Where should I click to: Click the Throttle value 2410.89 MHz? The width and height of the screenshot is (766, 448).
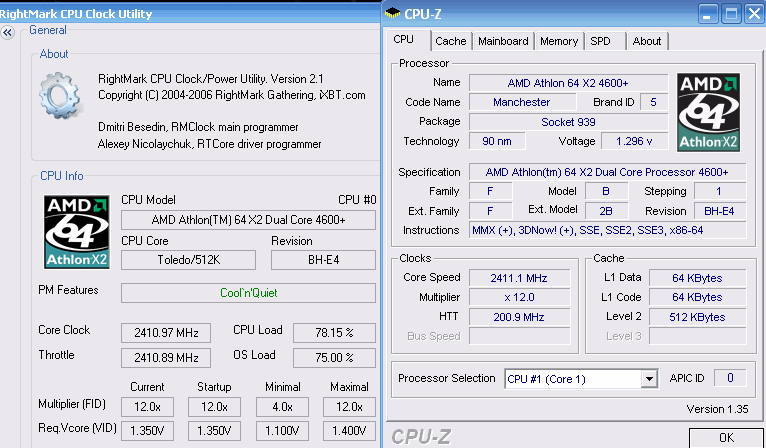(x=166, y=358)
